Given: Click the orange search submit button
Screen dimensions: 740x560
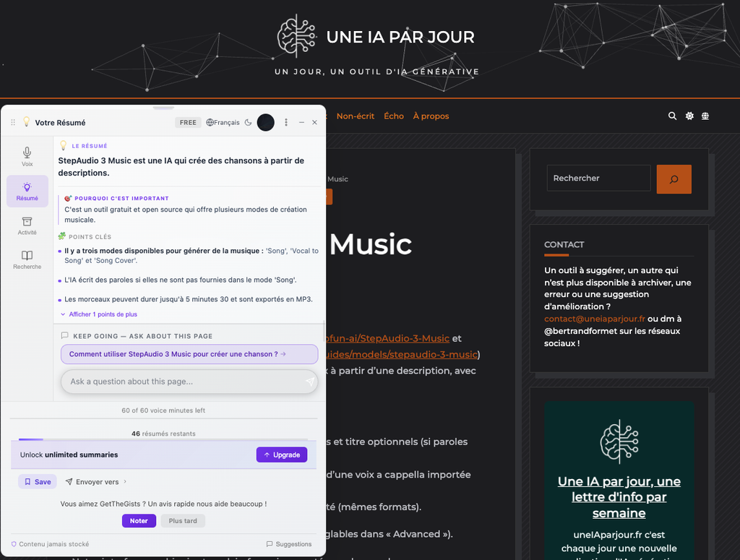Looking at the screenshot, I should [x=674, y=179].
